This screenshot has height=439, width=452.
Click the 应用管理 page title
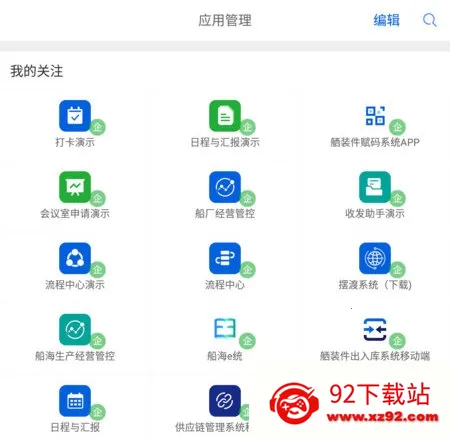225,20
